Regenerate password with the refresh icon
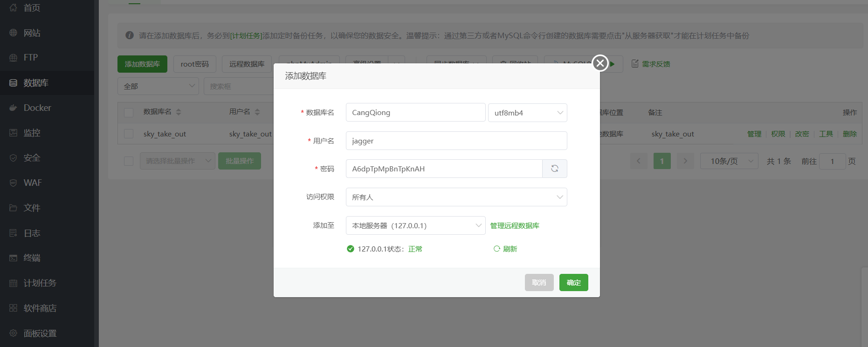868x347 pixels. point(555,169)
